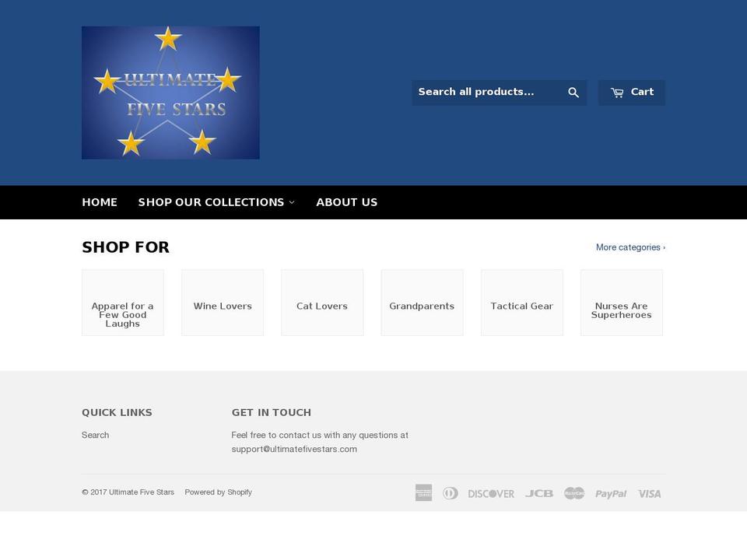
Task: Click the Discover payment icon
Action: (x=490, y=492)
